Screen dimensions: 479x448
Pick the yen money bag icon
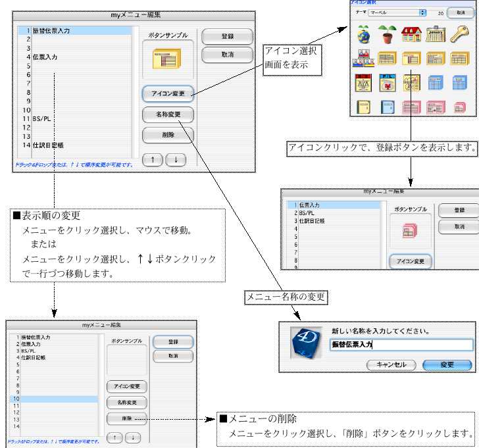pyautogui.click(x=387, y=82)
